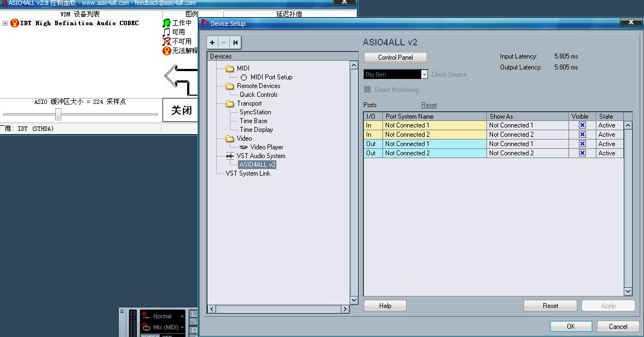
Task: Click the MIDI folder icon
Action: click(230, 68)
